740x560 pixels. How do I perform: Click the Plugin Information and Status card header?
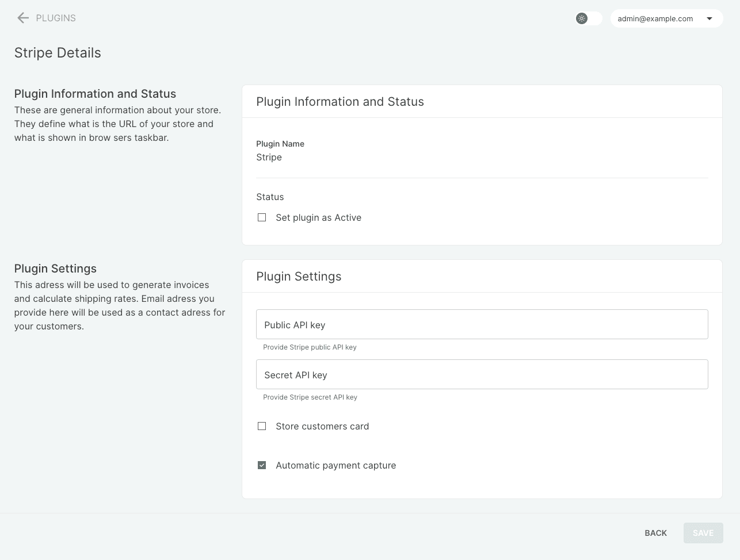(x=340, y=102)
